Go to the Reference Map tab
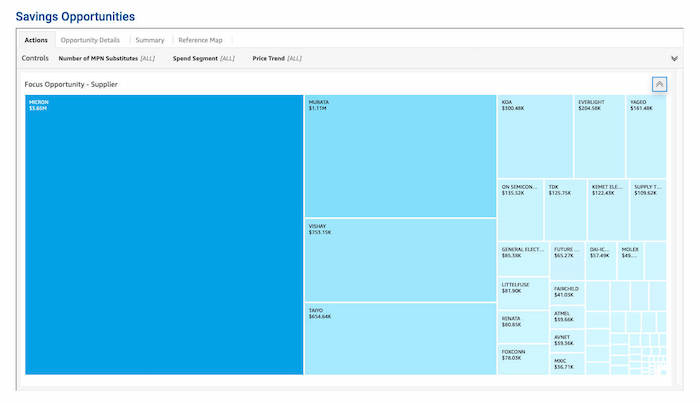This screenshot has height=403, width=700. (200, 40)
